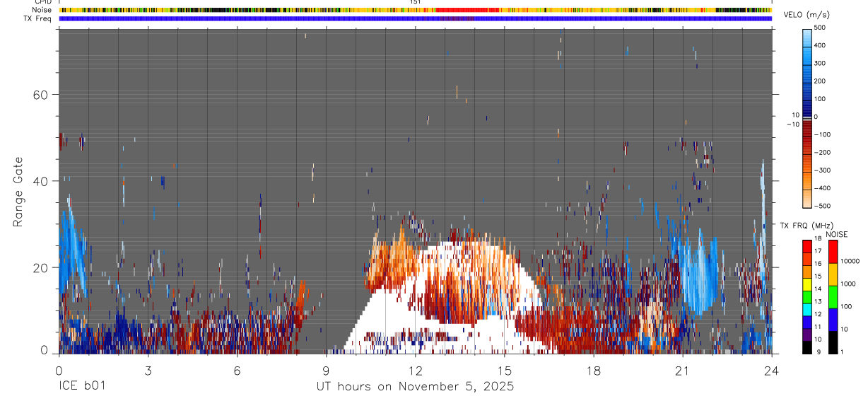Click the "10000" label in NOISE legend

click(851, 261)
